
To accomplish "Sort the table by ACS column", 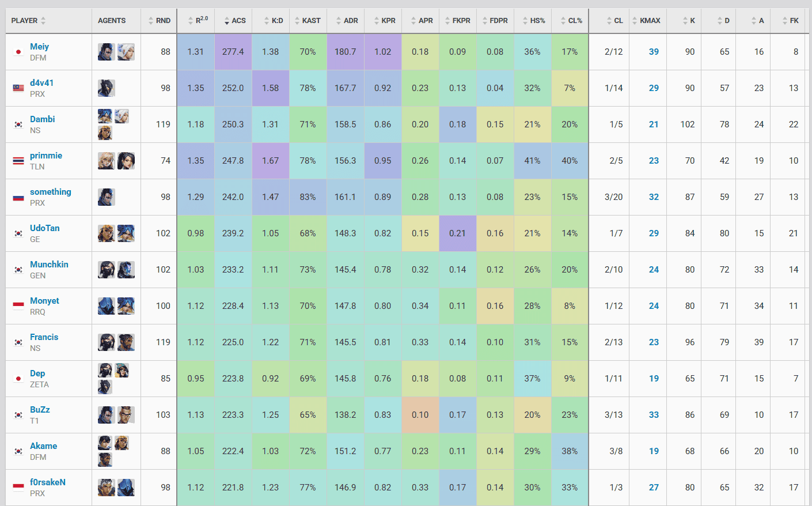I will coord(235,21).
